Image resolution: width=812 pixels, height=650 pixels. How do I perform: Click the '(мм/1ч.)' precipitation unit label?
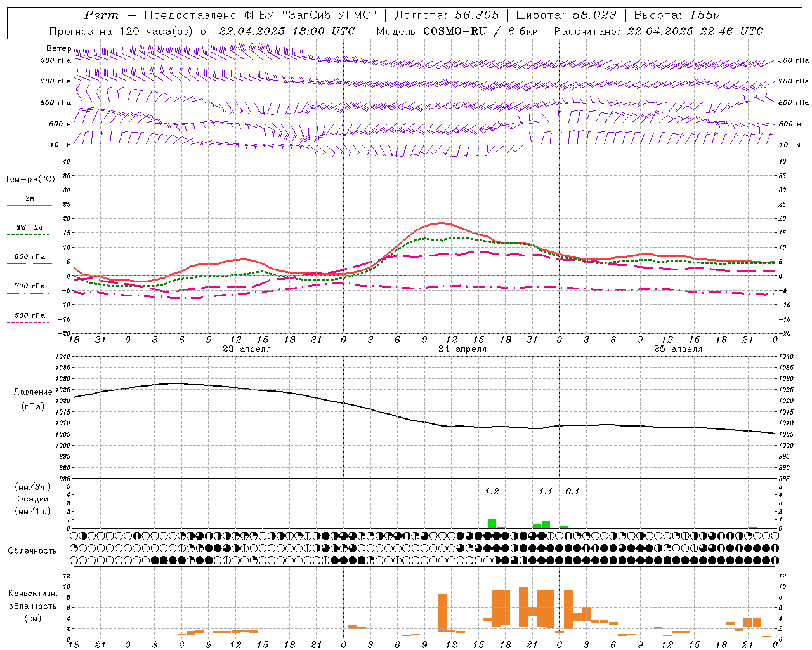[32, 511]
